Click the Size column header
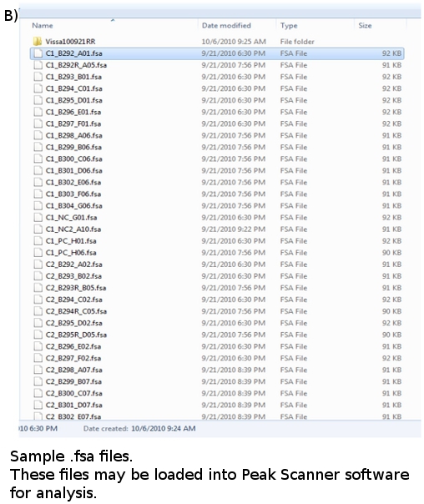Screen dimensions: 424x504 pyautogui.click(x=366, y=25)
